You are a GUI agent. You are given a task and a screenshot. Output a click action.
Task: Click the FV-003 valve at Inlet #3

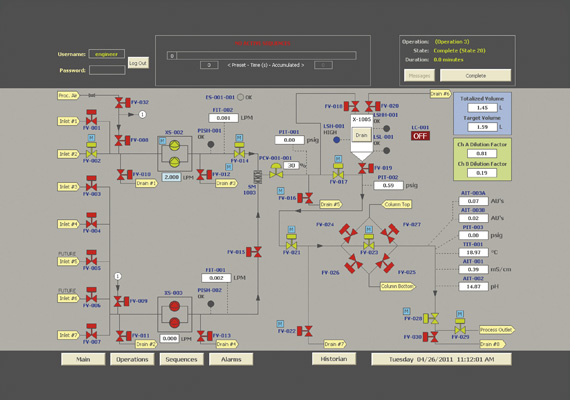click(92, 183)
